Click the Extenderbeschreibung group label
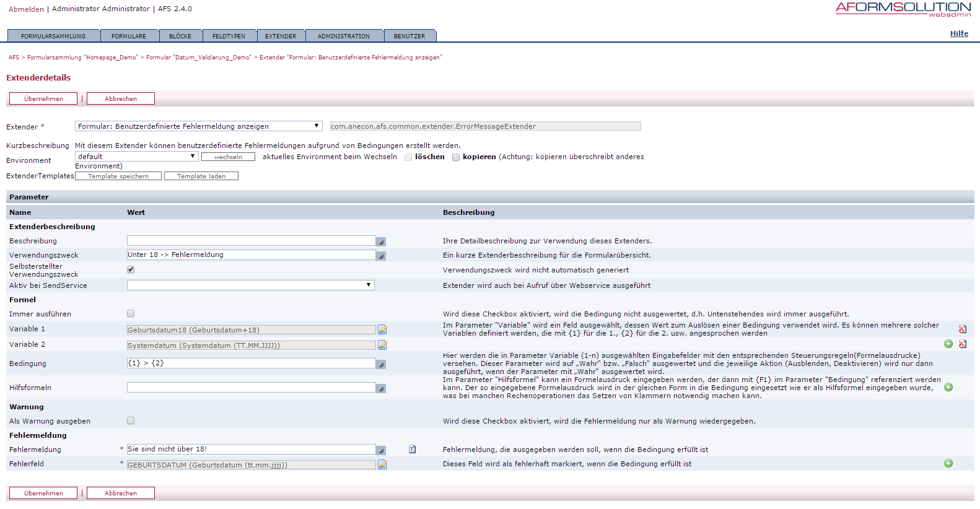980x509 pixels. 52,227
